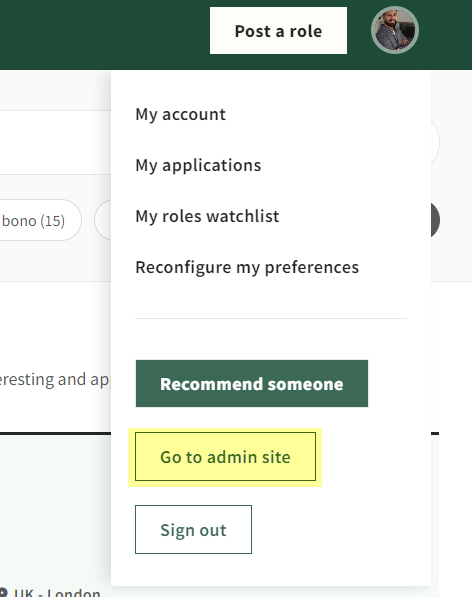The height and width of the screenshot is (597, 472).
Task: Click the search field left of the menu
Action: tap(56, 142)
